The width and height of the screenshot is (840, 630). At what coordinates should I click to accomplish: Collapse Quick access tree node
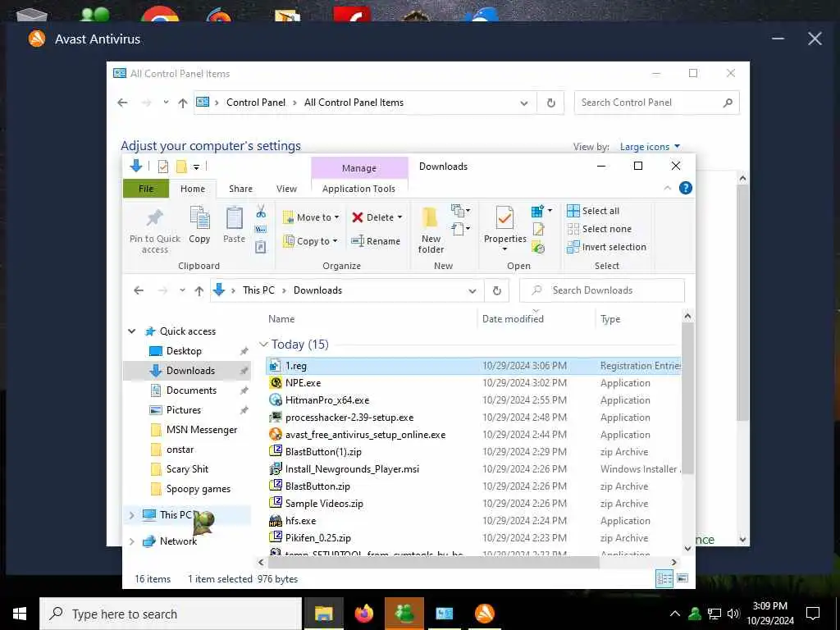pyautogui.click(x=132, y=331)
